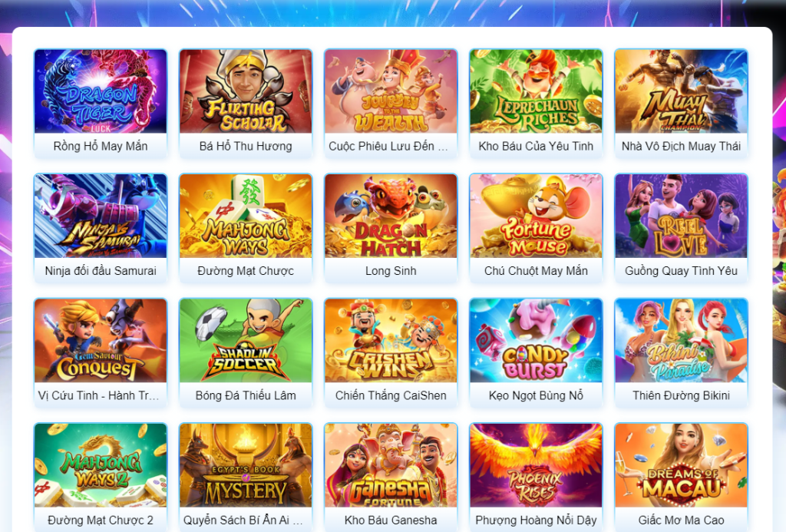Select the Flirting Scholar game image
The width and height of the screenshot is (786, 532).
coord(246,91)
